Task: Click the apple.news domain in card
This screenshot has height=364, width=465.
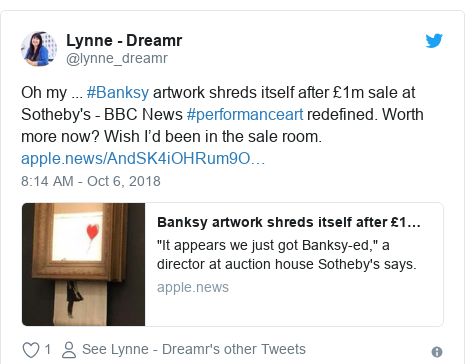Action: point(193,287)
